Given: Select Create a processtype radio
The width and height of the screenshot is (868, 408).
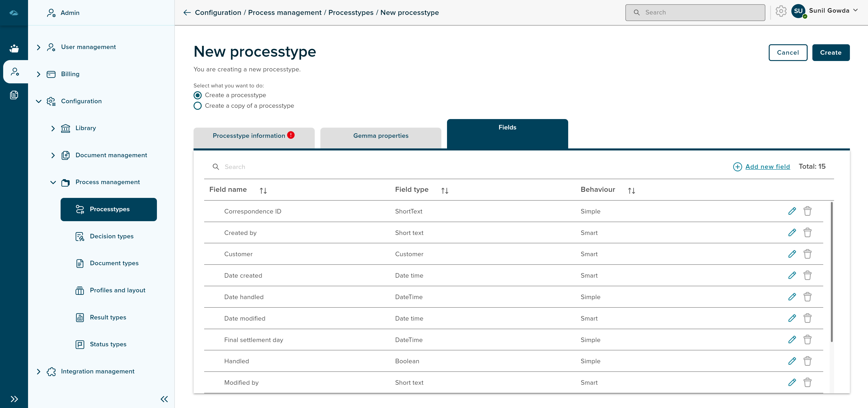Looking at the screenshot, I should click(198, 95).
